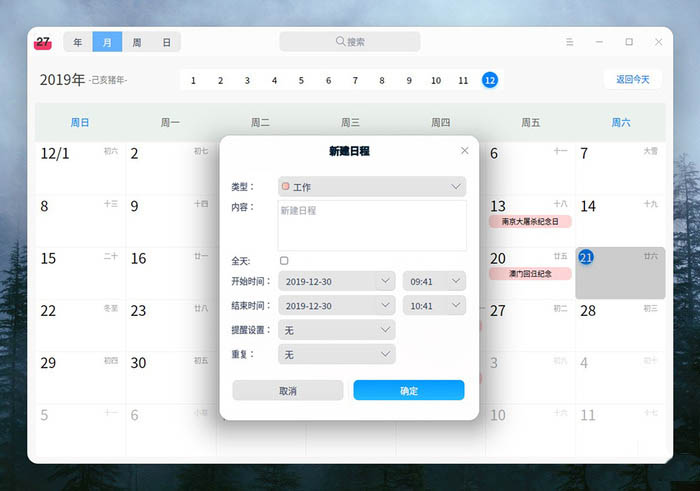Select date 28 cell
The image size is (700, 491).
(621, 325)
